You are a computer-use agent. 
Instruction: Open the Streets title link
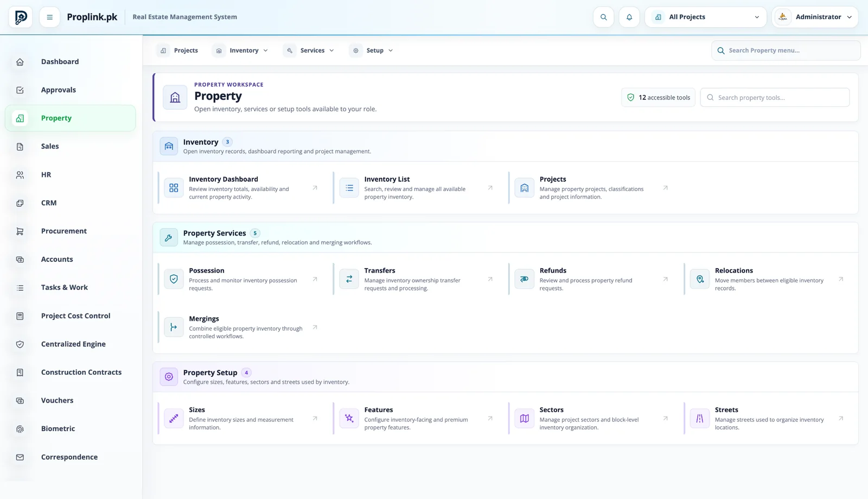(x=726, y=410)
